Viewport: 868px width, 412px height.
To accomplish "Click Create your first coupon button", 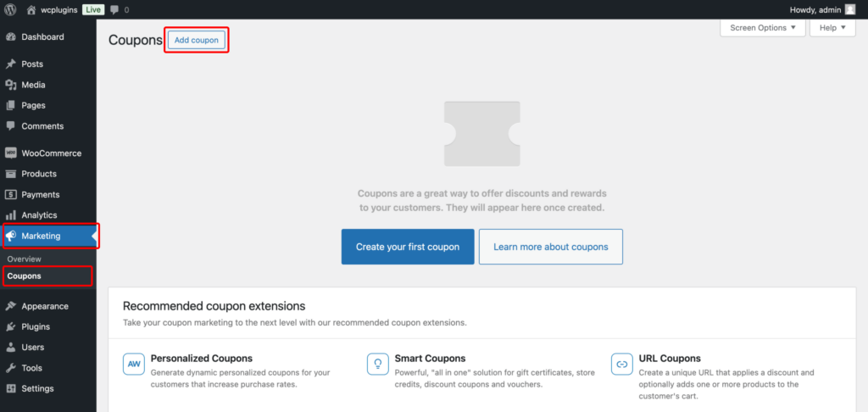I will tap(408, 247).
